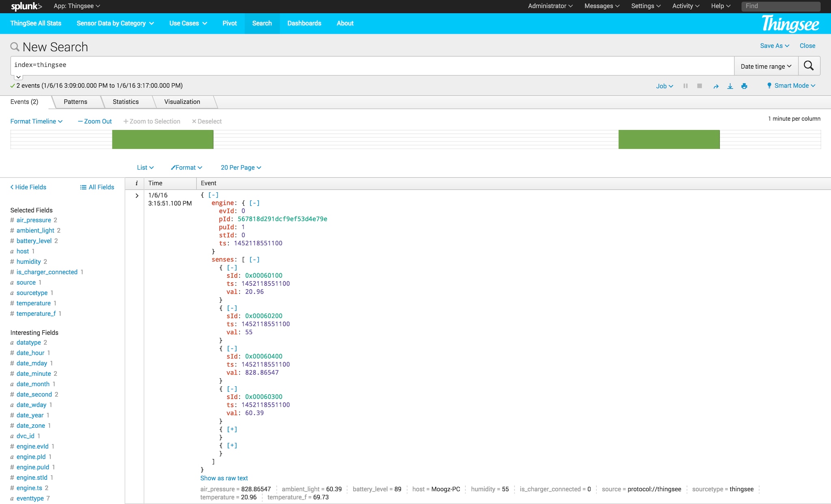Open Messages menu
This screenshot has height=504, width=831.
pyautogui.click(x=602, y=6)
